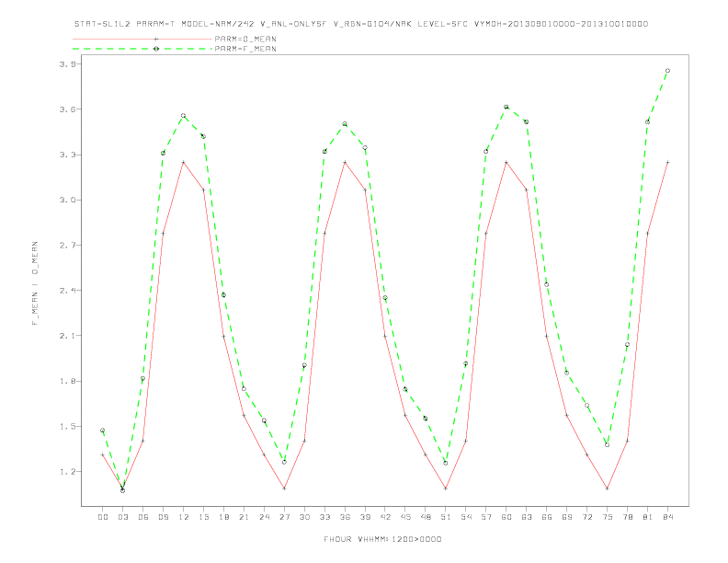Click the F_MEAN circle marker at hour 12

click(x=184, y=116)
